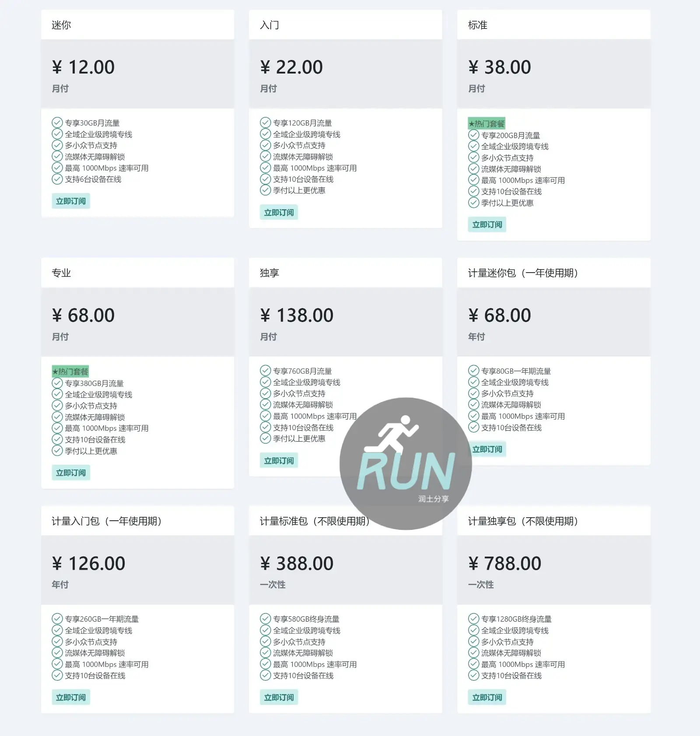The width and height of the screenshot is (700, 736).
Task: Subscribe to the 独享 plan
Action: (x=279, y=461)
